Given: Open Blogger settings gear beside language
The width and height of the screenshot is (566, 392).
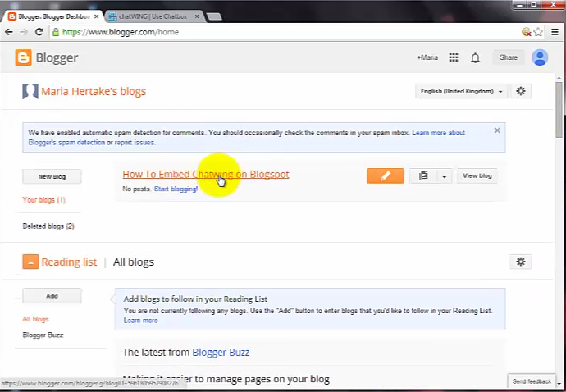Looking at the screenshot, I should 521,91.
